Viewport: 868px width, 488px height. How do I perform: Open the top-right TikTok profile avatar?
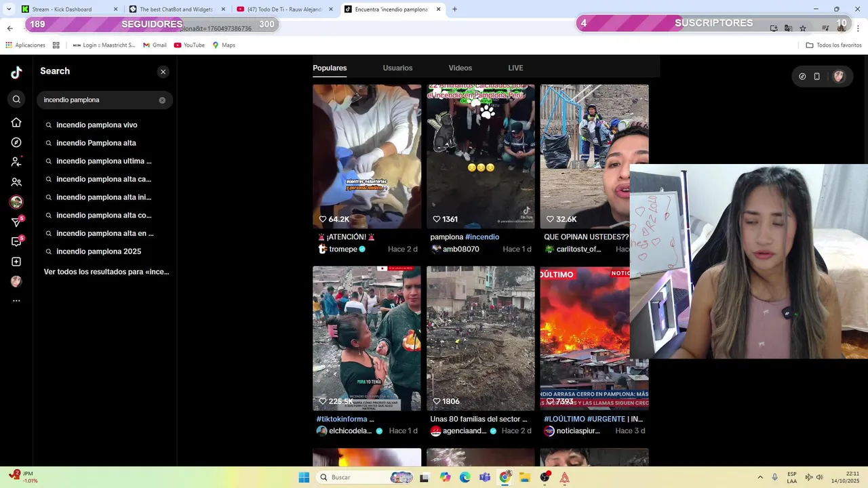point(839,77)
